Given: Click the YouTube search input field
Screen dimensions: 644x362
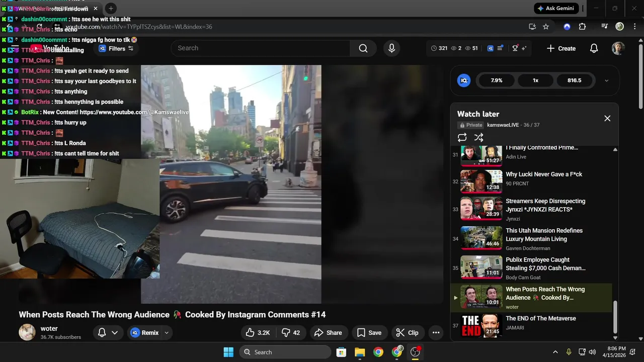Looking at the screenshot, I should click(260, 48).
